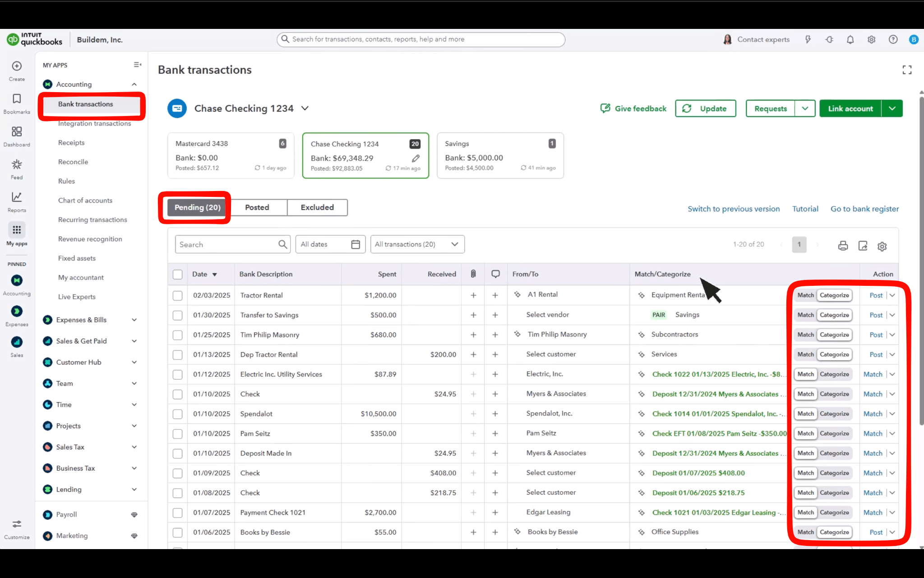
Task: Expand the Chase Checking 1234 account dropdown
Action: click(x=305, y=108)
